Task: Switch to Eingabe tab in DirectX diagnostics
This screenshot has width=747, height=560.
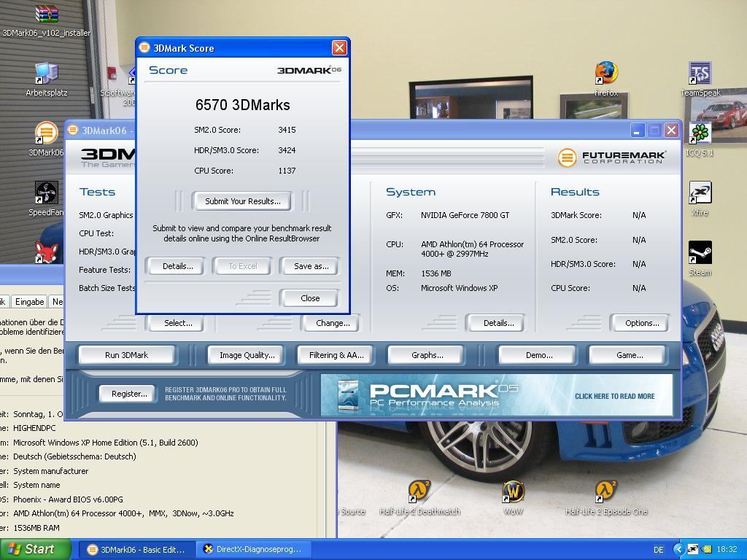Action: click(29, 301)
